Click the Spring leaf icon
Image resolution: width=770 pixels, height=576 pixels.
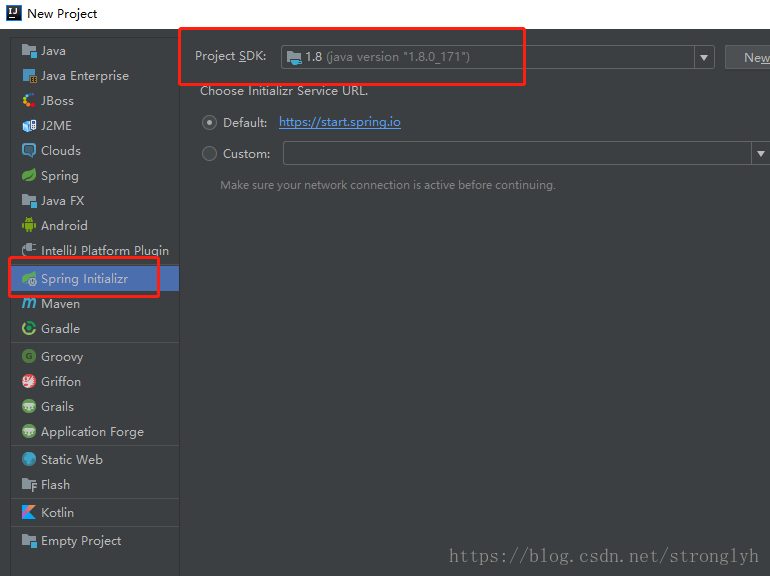click(29, 175)
